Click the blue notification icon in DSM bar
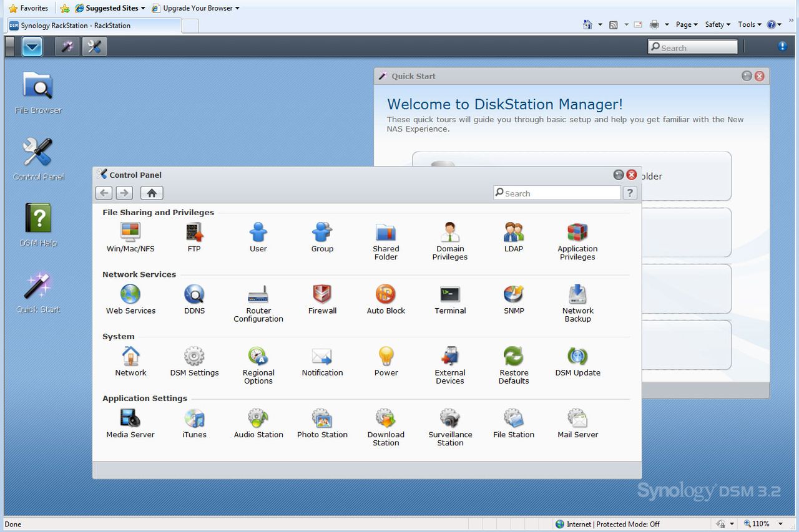The image size is (799, 532). (x=782, y=46)
